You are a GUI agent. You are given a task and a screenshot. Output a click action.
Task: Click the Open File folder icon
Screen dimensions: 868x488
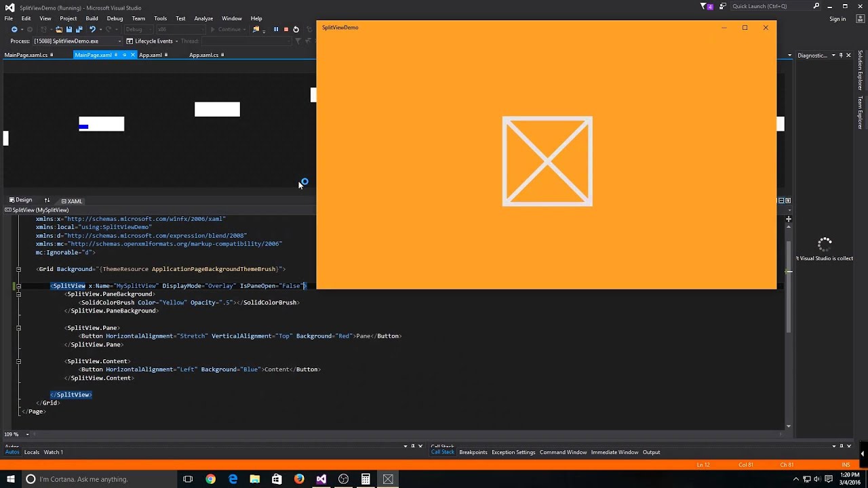pyautogui.click(x=59, y=29)
